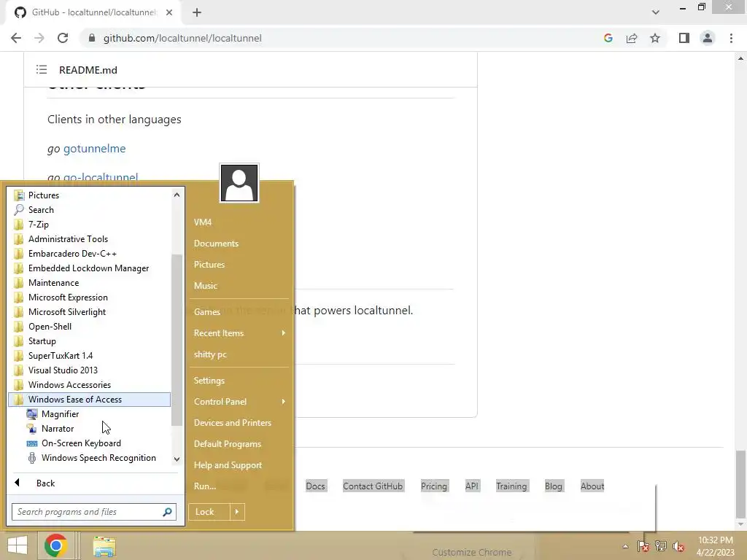Open Run... from Start menu
This screenshot has width=747, height=560.
(205, 486)
